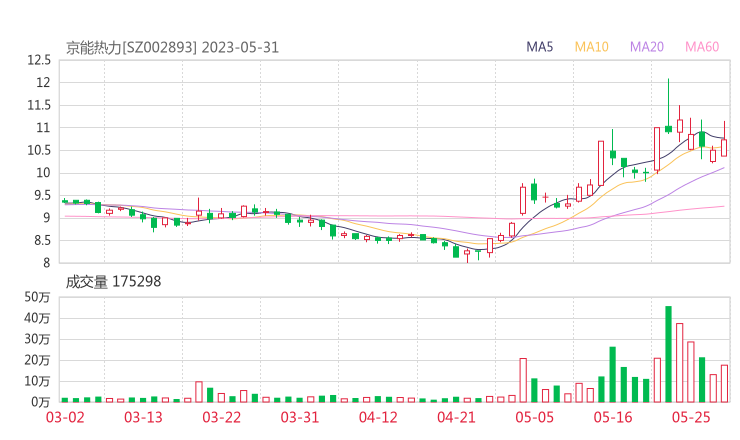Click the 11.5 price axis label
The image size is (740, 440).
coord(39,105)
